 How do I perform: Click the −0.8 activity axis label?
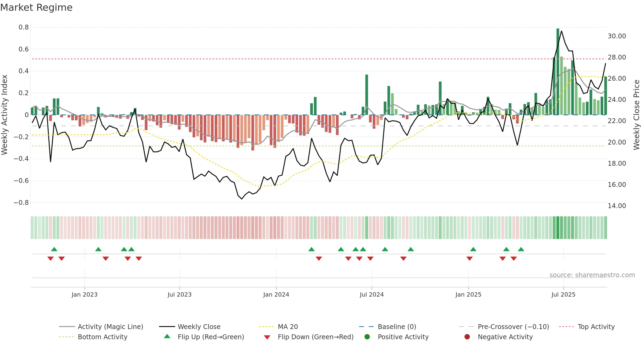(x=21, y=202)
